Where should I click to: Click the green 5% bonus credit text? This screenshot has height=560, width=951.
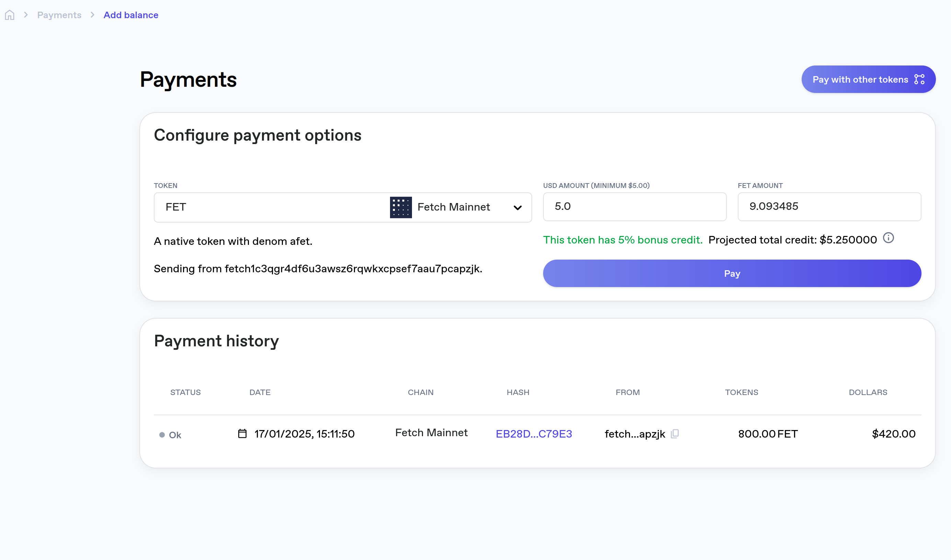(622, 240)
